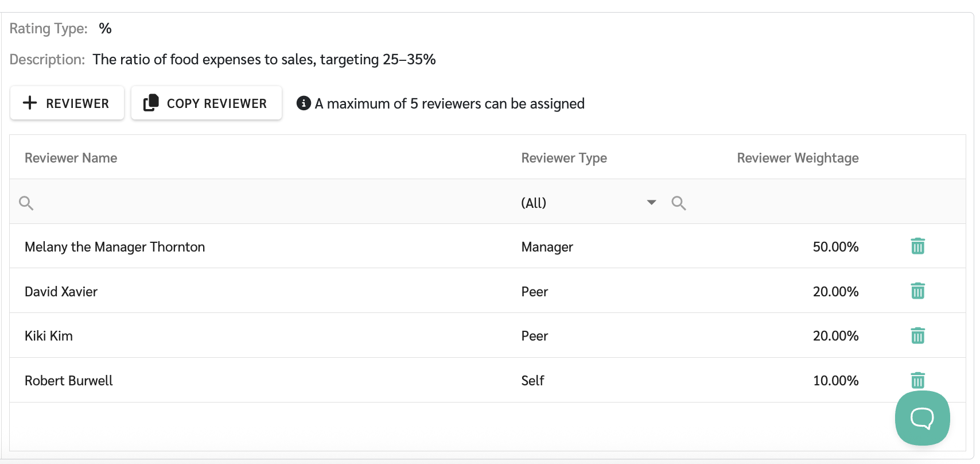Delete reviewer Melany the Manager Thornton

[x=917, y=246]
